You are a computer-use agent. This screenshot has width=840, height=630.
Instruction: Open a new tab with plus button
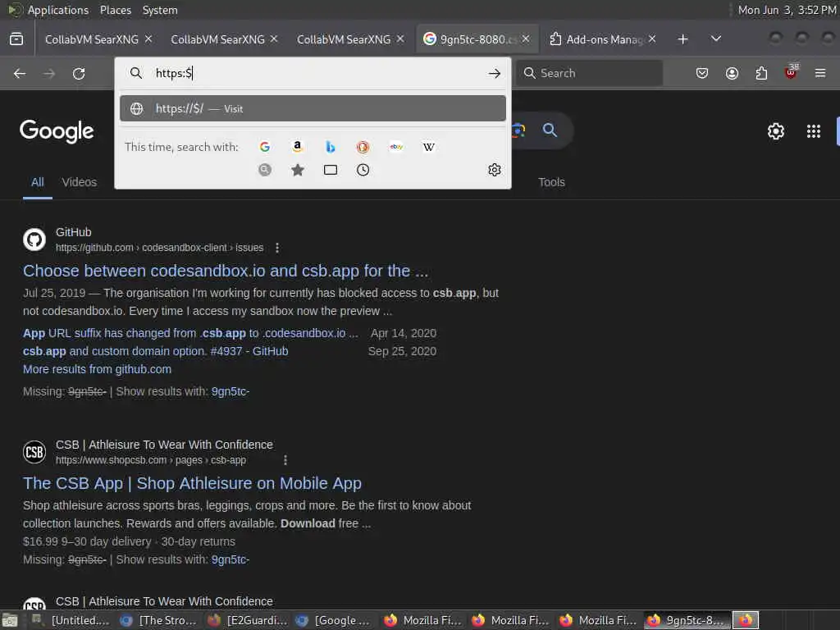pyautogui.click(x=682, y=39)
